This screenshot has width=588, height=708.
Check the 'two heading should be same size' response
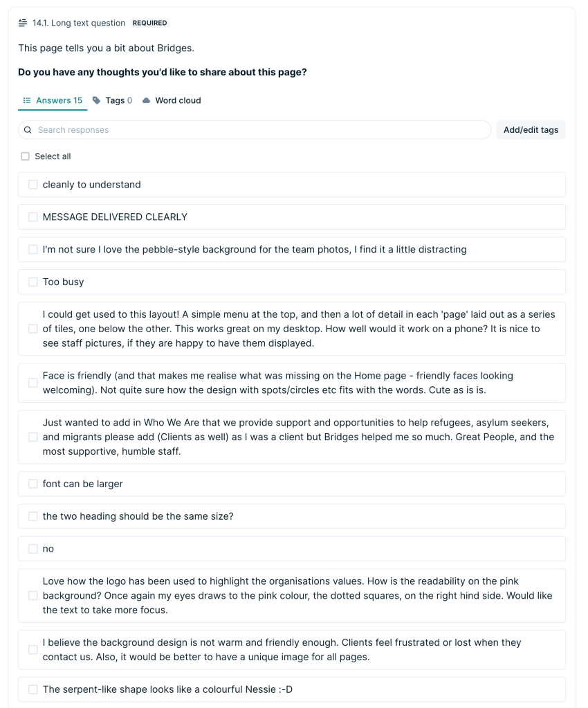pos(33,516)
